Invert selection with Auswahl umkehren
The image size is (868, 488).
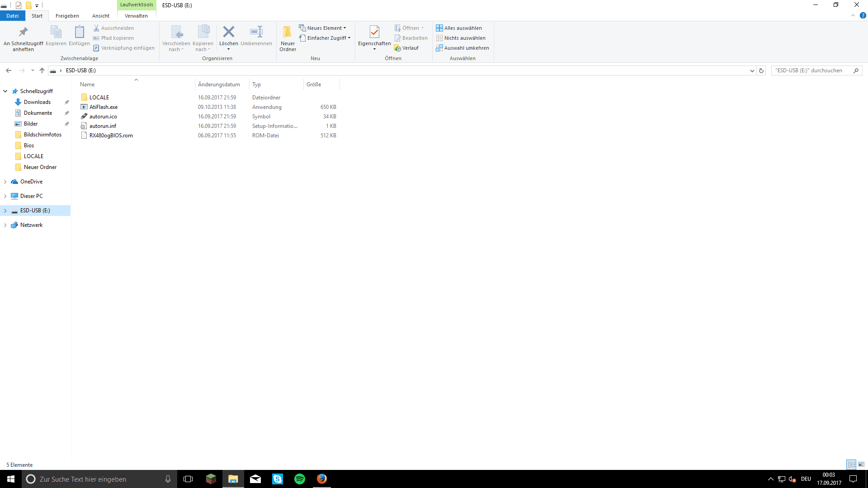[x=462, y=48]
